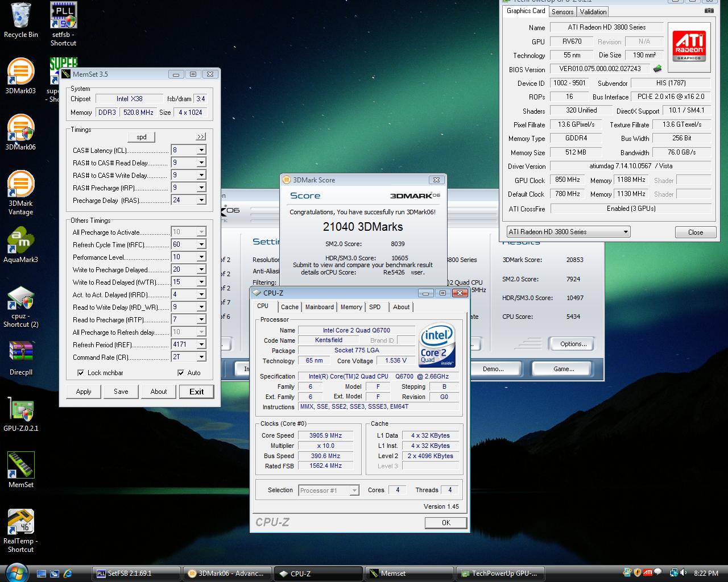Click the BIOS save chip icon in GPU-Z

click(x=657, y=69)
